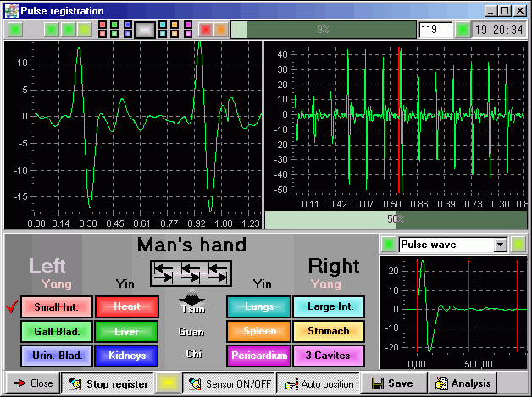
Task: Select the Liver organ button
Action: (127, 331)
